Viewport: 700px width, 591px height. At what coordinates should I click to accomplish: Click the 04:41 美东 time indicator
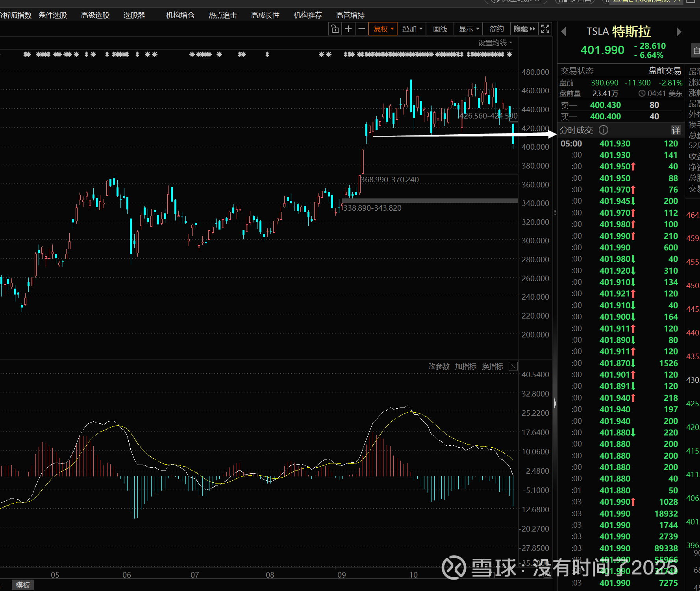tap(661, 94)
